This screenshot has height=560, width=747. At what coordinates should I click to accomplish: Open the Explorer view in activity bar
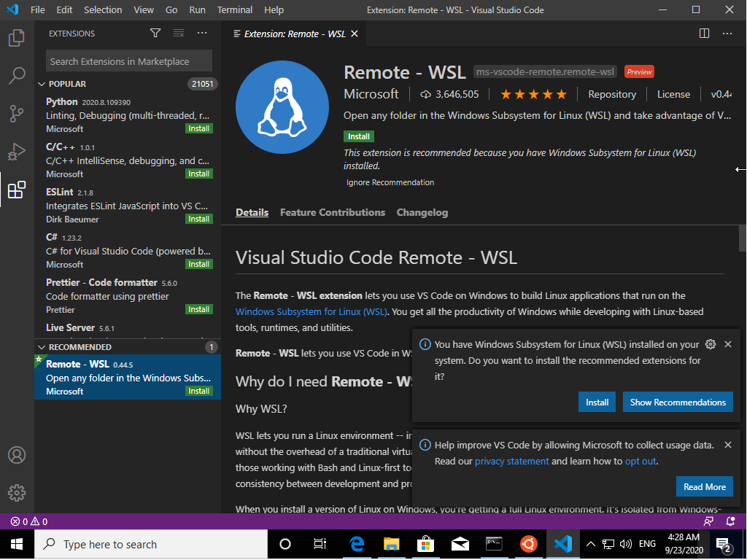coord(17,38)
